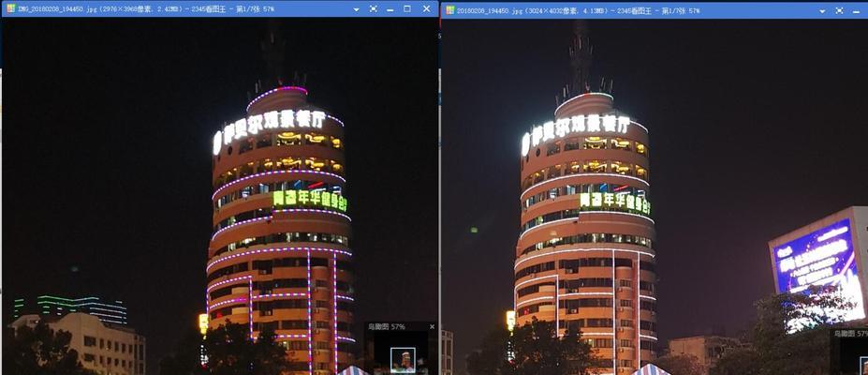Click the right window title text 20180208_194450.jpg
Image resolution: width=868 pixels, height=375 pixels.
(x=490, y=10)
